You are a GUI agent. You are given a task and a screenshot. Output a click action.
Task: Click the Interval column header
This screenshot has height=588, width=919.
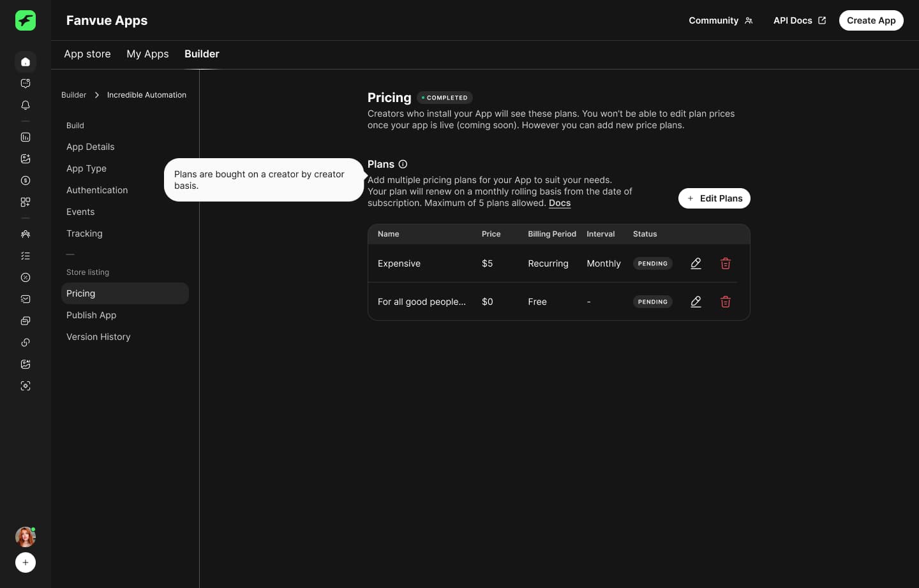pos(601,234)
